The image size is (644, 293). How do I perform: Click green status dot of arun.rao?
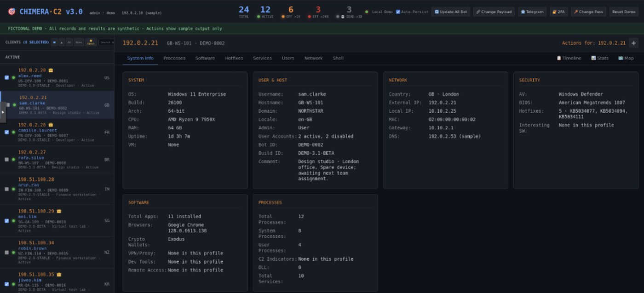[13, 189]
